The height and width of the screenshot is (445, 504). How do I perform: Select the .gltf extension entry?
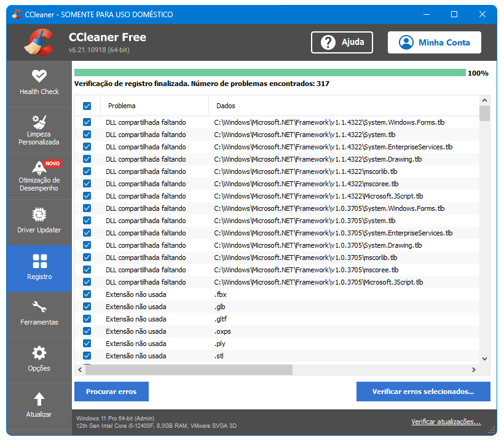coord(221,319)
